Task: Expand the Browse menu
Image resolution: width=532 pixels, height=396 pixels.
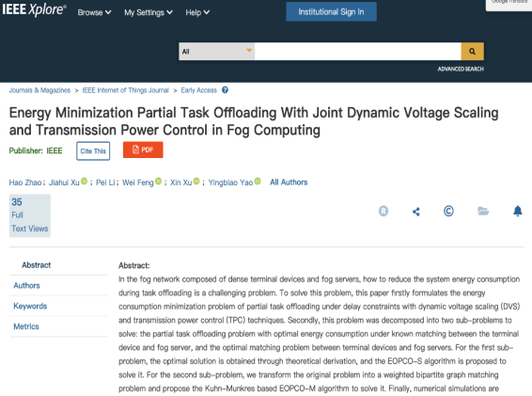Action: [x=94, y=12]
